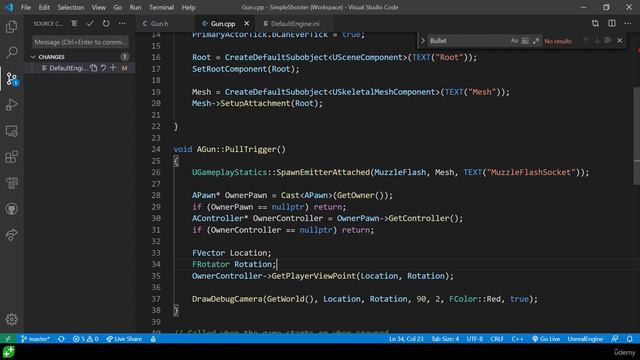Open changes compare icon in editor toolbar
This screenshot has width=640, height=360.
pyautogui.click(x=596, y=24)
